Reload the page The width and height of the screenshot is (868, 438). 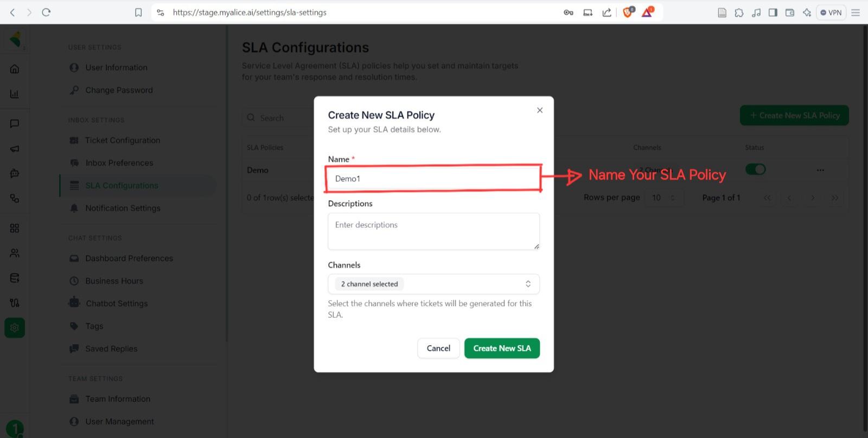pos(46,12)
